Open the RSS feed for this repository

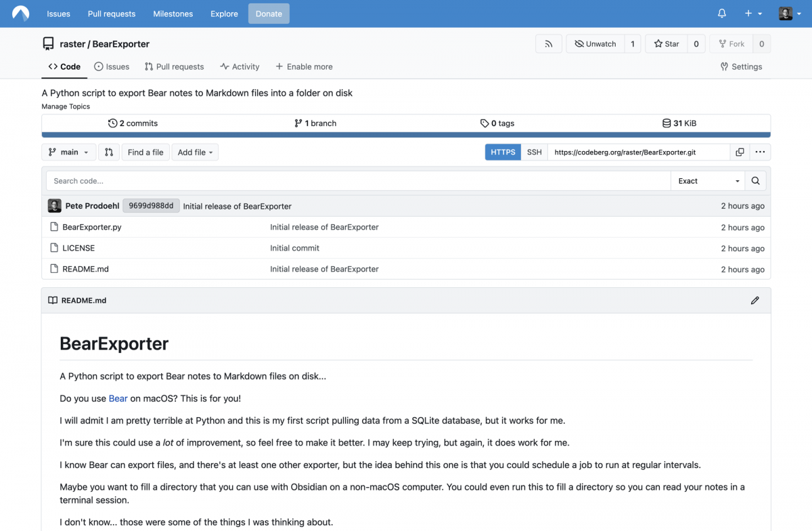tap(549, 44)
